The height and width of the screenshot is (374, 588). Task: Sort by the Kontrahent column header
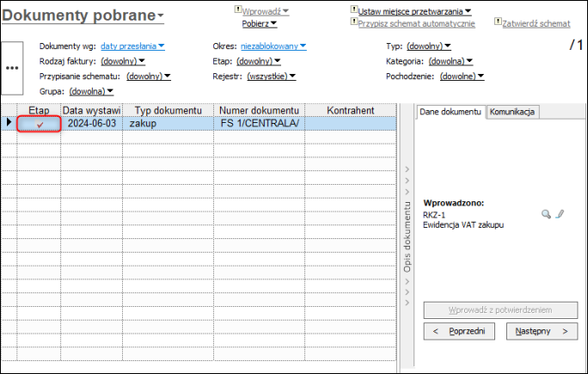pos(351,110)
